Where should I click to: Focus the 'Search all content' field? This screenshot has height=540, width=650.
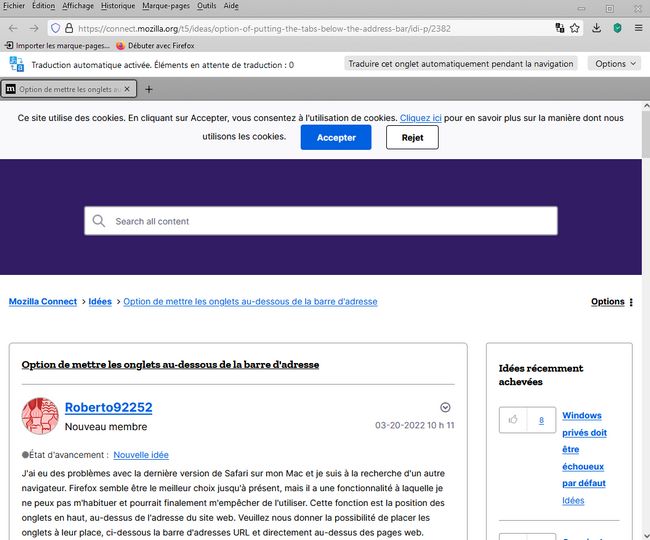pyautogui.click(x=321, y=221)
